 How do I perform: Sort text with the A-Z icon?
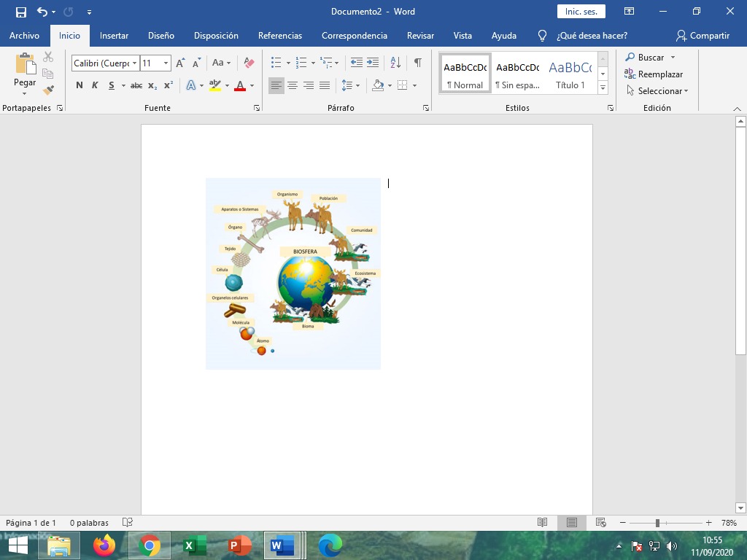pos(395,63)
